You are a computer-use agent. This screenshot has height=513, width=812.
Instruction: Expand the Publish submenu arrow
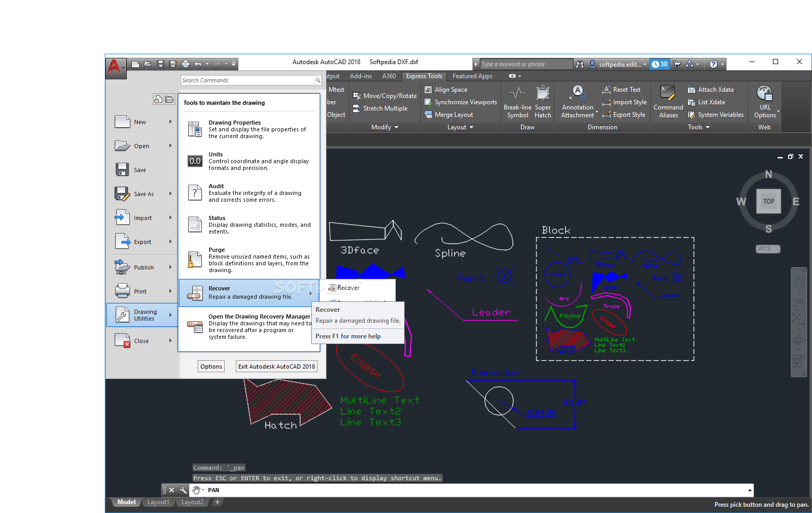click(x=170, y=267)
